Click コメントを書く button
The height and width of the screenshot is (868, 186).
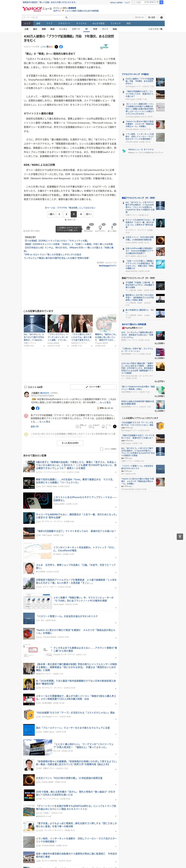(x=93, y=387)
